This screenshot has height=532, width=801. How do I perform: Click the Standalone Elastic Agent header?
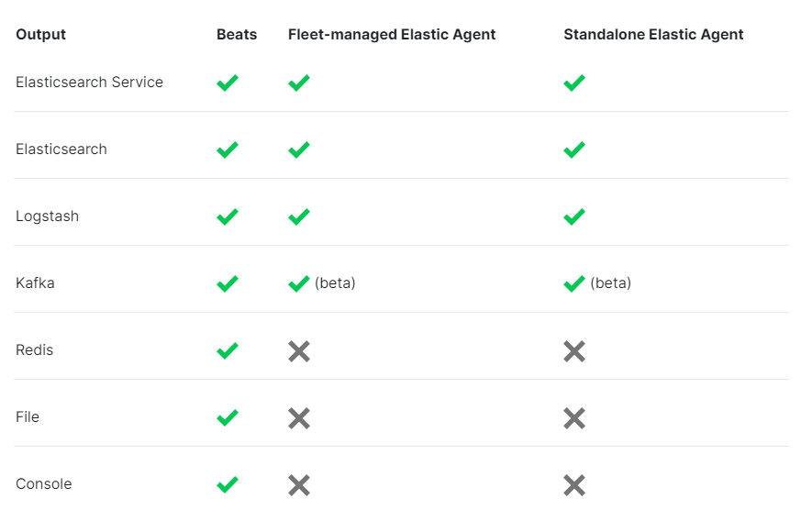(653, 35)
